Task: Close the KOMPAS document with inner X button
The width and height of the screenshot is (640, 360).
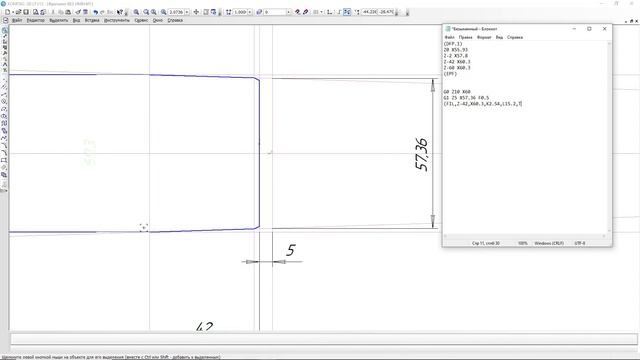Action: [636, 21]
